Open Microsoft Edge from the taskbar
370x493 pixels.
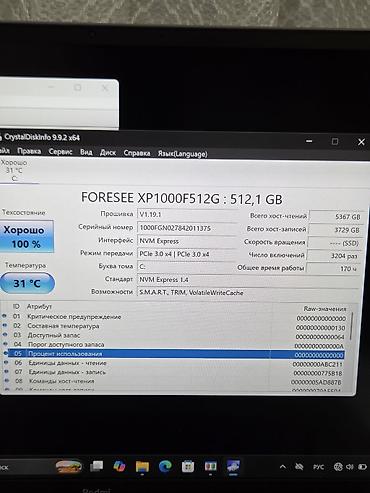[165, 466]
